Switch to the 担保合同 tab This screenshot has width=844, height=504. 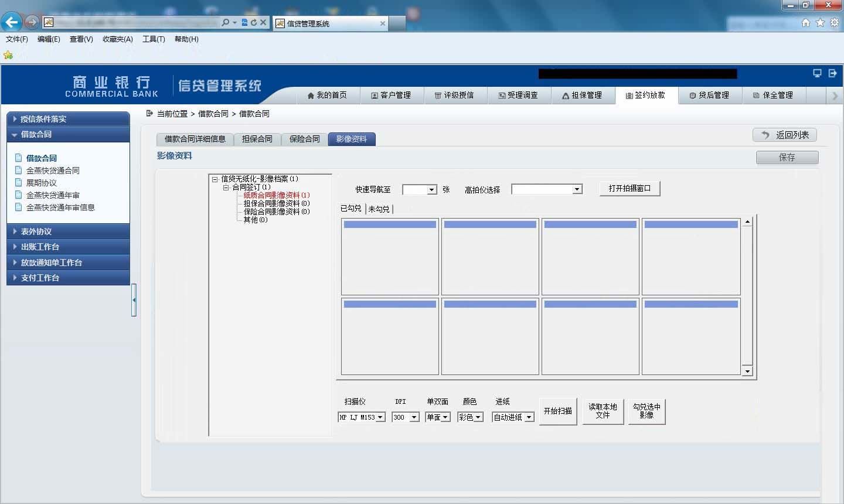click(257, 139)
